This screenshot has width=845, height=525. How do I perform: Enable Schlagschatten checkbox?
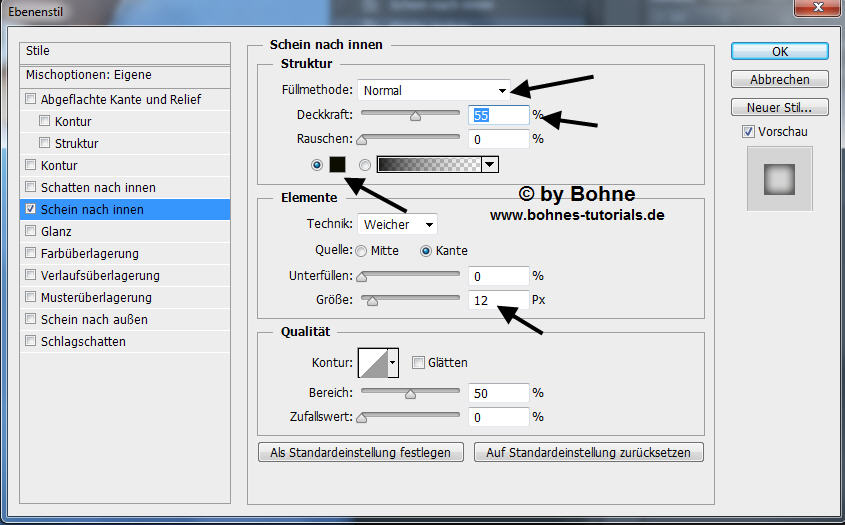31,341
